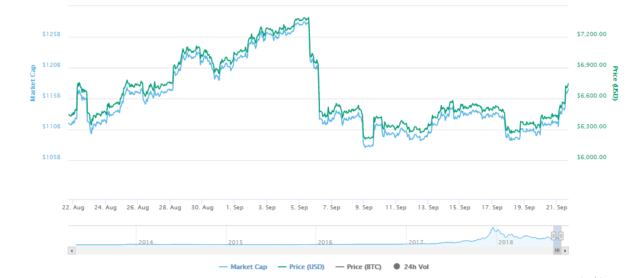Click the gray 24h Vol circle icon
Screen dimensions: 644x278
[396, 267]
